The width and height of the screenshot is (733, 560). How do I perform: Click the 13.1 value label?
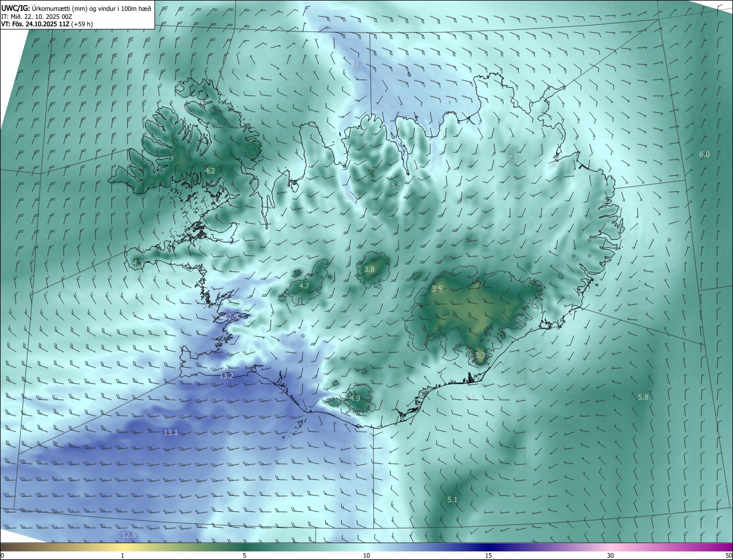point(170,432)
